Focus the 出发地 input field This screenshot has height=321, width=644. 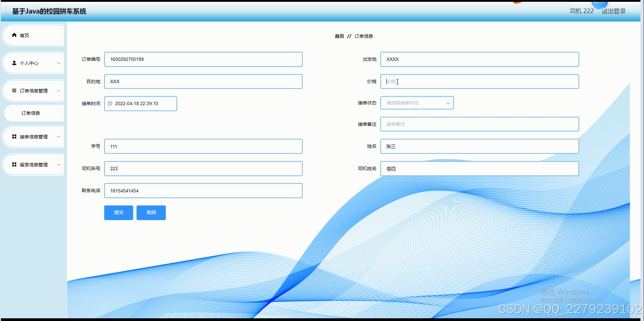pos(480,59)
